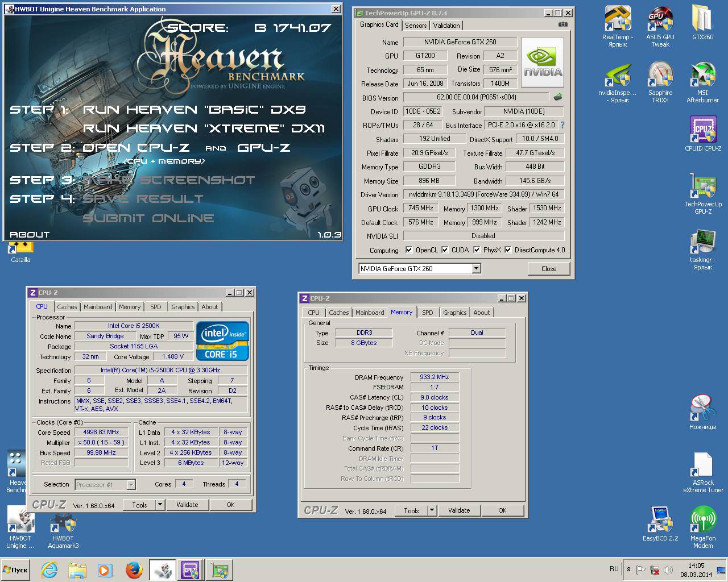The height and width of the screenshot is (582, 728).
Task: Click Validate in CPU-Z Memory window
Action: click(x=459, y=510)
